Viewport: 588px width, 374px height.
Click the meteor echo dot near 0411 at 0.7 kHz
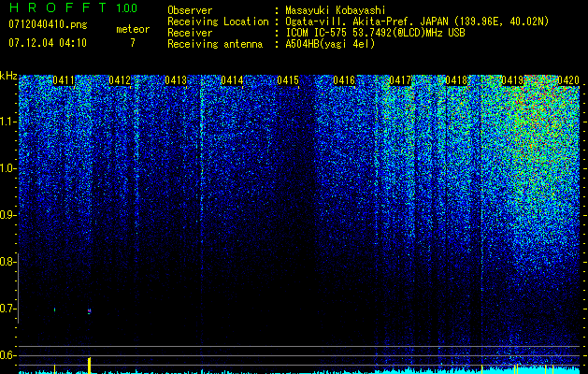click(55, 309)
